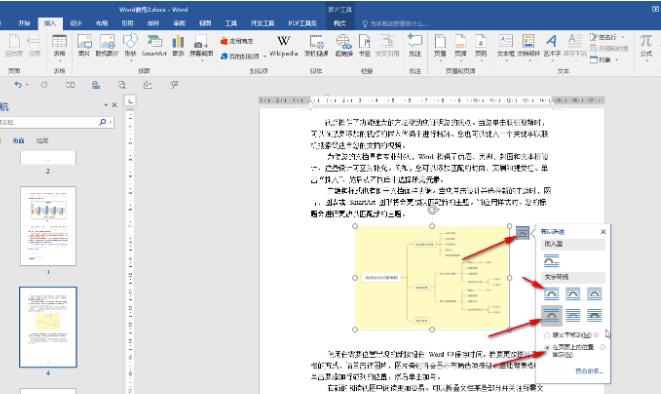Choose In Line with Text layout option
Screen dimensions: 661x394
[x=551, y=261]
